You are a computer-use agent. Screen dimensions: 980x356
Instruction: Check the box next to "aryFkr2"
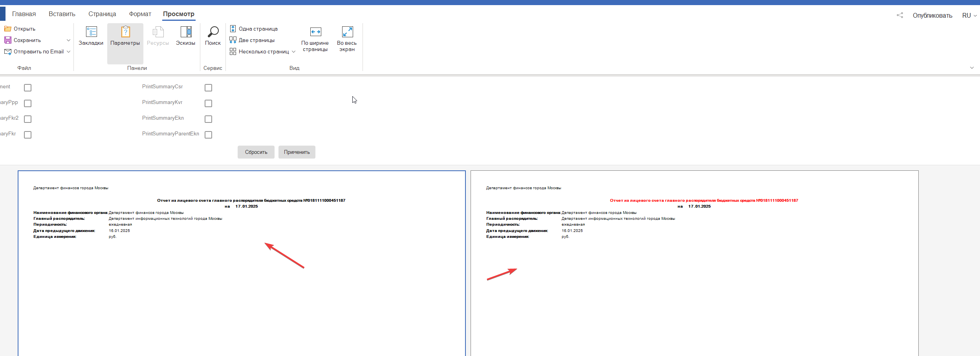(27, 119)
